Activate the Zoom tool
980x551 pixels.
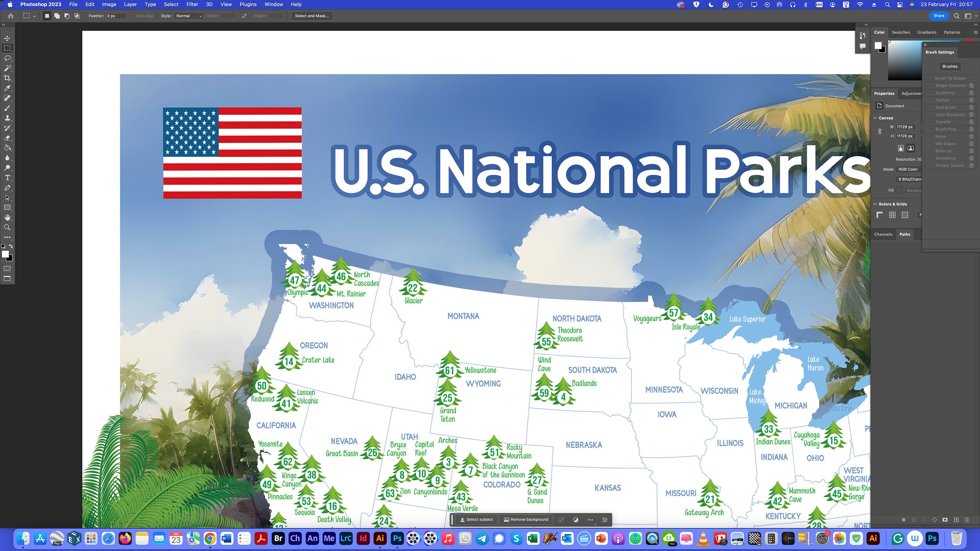point(7,228)
